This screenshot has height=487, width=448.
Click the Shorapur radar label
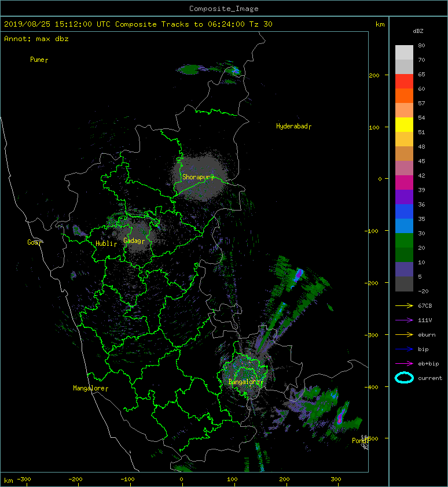point(196,177)
